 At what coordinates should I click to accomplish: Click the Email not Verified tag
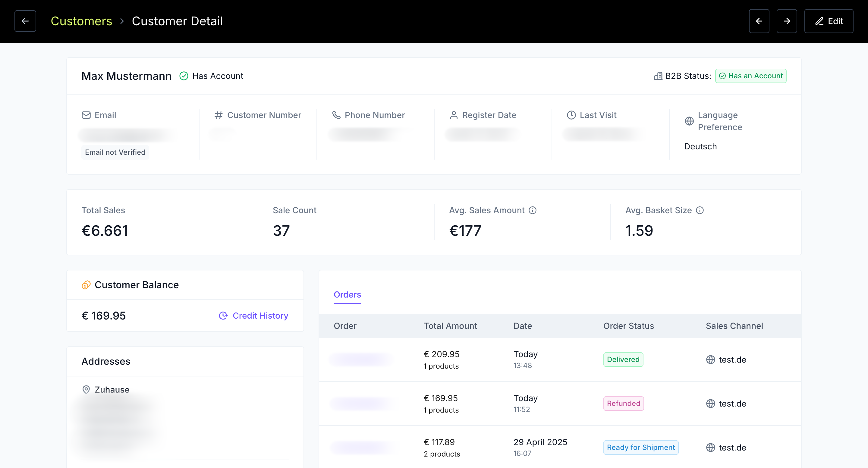(x=115, y=152)
